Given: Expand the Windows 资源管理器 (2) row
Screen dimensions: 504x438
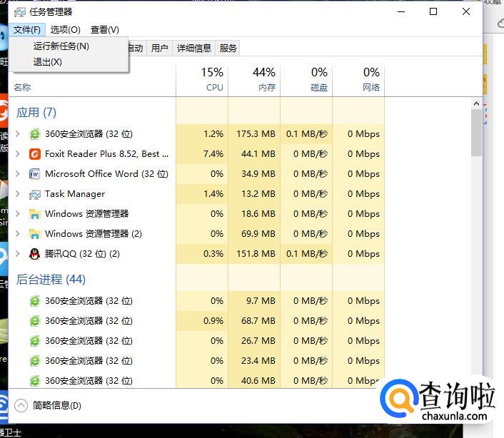Looking at the screenshot, I should (x=18, y=233).
